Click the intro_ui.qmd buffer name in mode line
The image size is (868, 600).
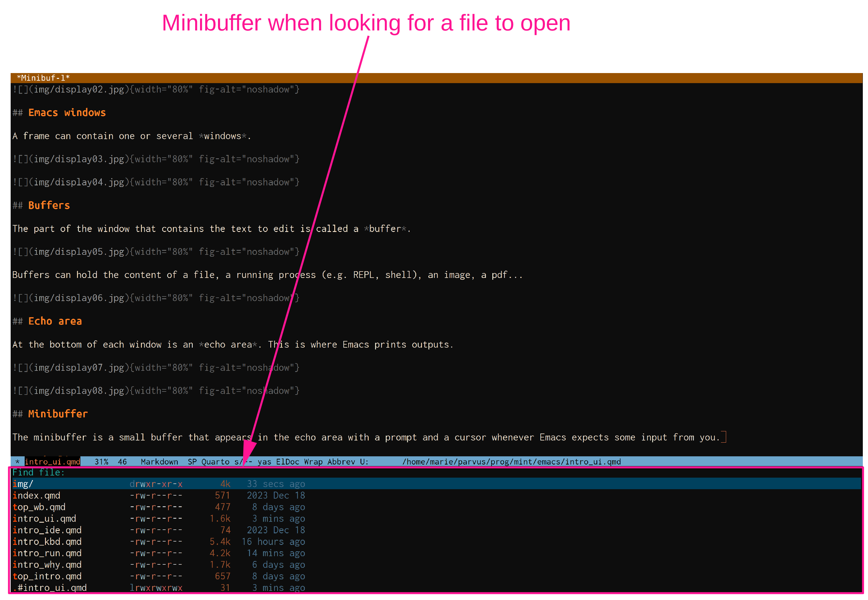pos(52,462)
